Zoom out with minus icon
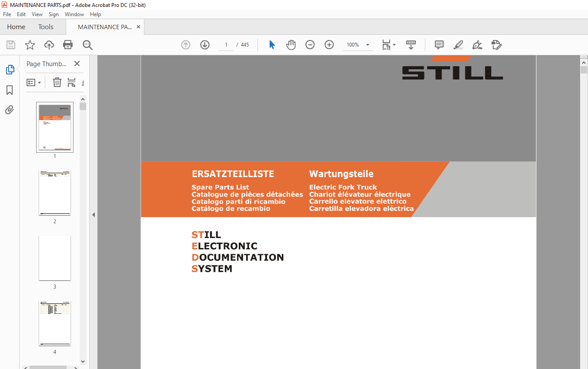 tap(310, 45)
